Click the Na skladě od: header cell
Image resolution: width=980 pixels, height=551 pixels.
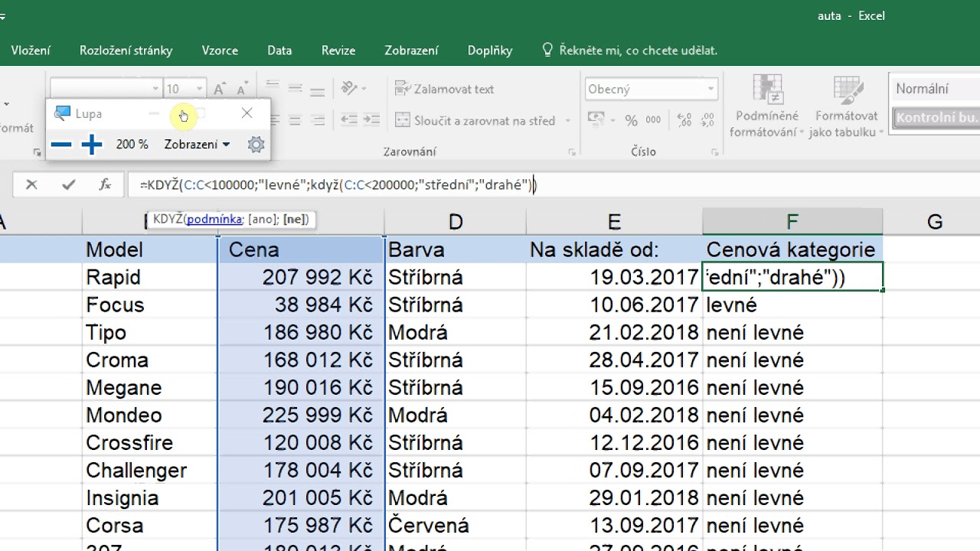click(x=614, y=249)
